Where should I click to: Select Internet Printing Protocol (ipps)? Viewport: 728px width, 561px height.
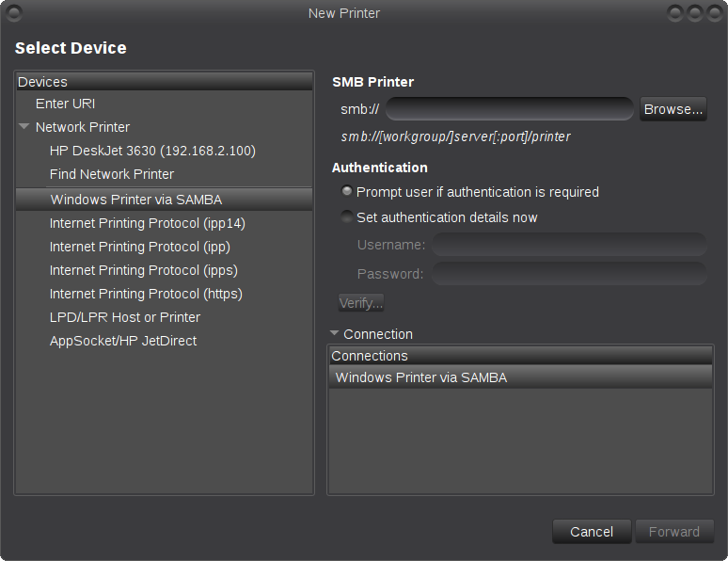pyautogui.click(x=143, y=270)
